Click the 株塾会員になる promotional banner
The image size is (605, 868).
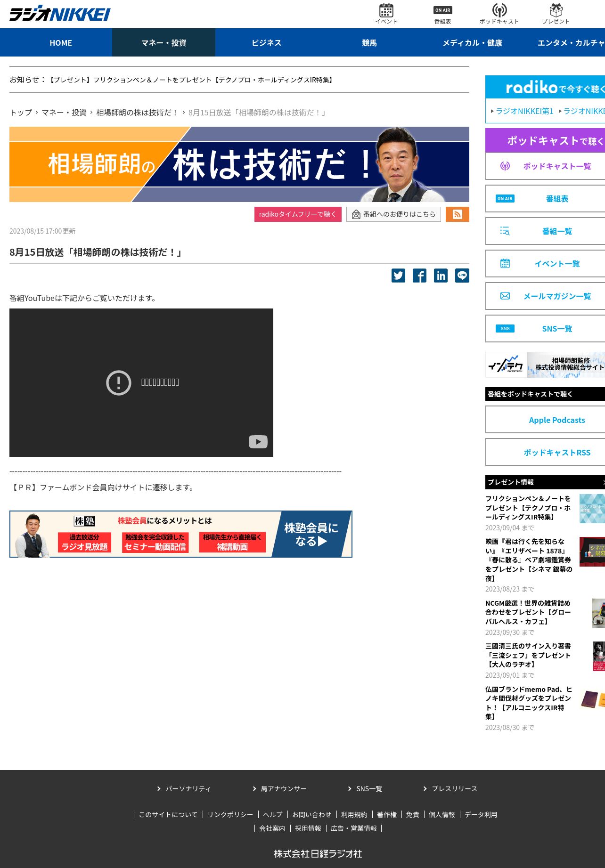(x=181, y=534)
